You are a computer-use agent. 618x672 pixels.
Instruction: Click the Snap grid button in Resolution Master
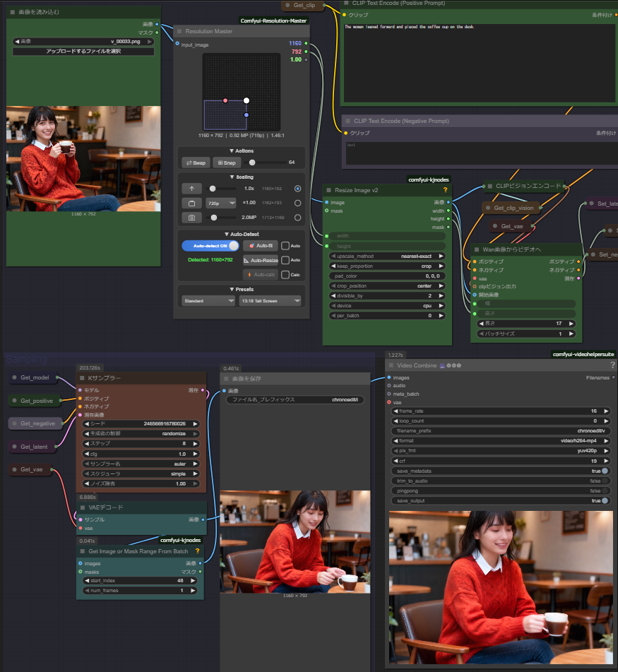tap(227, 163)
